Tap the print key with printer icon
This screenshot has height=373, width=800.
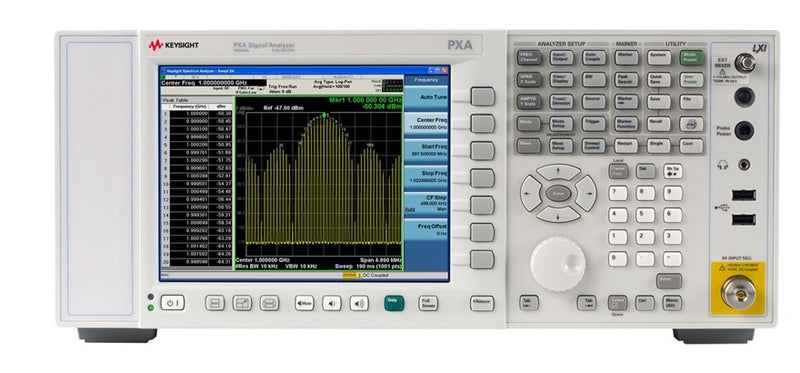click(x=691, y=123)
